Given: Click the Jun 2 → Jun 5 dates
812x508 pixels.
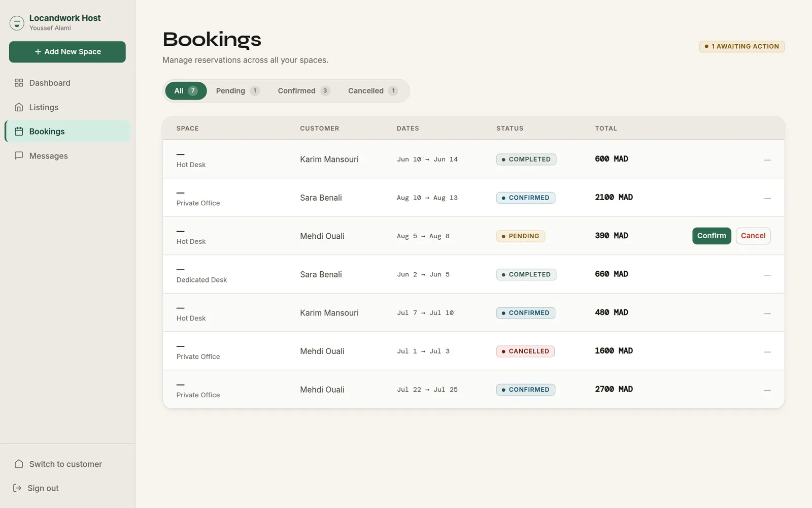Looking at the screenshot, I should click(x=423, y=274).
